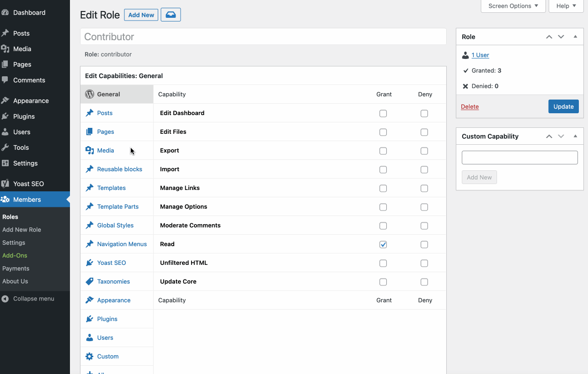Grant the Manage Links capability

click(383, 188)
